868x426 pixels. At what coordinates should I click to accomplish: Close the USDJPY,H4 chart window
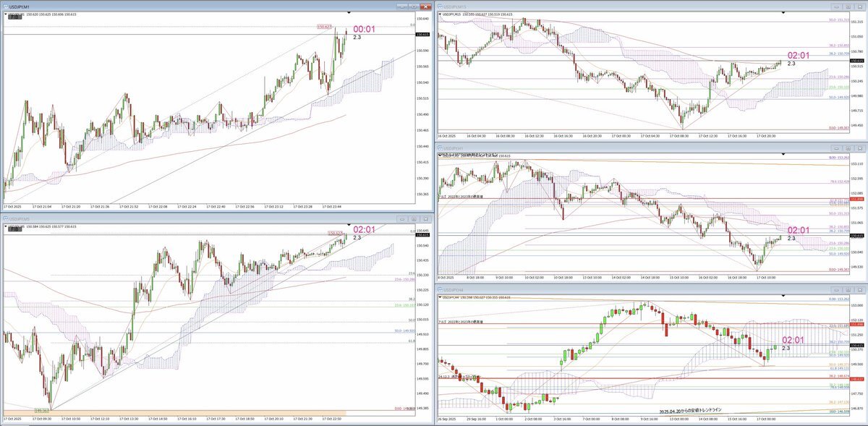coord(860,290)
